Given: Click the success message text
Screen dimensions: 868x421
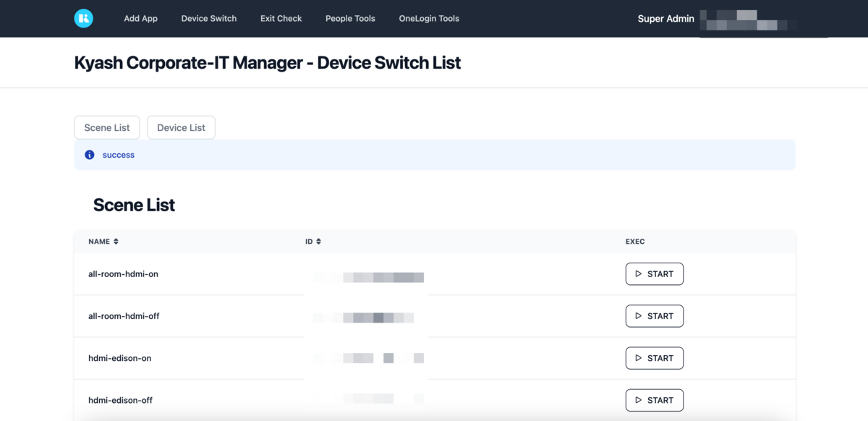Looking at the screenshot, I should pyautogui.click(x=119, y=155).
